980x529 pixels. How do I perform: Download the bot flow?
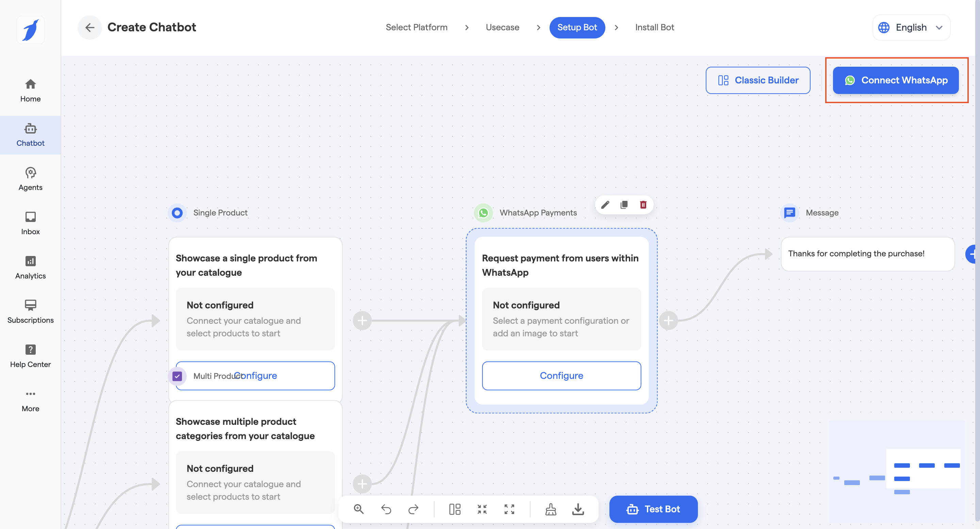click(x=578, y=509)
